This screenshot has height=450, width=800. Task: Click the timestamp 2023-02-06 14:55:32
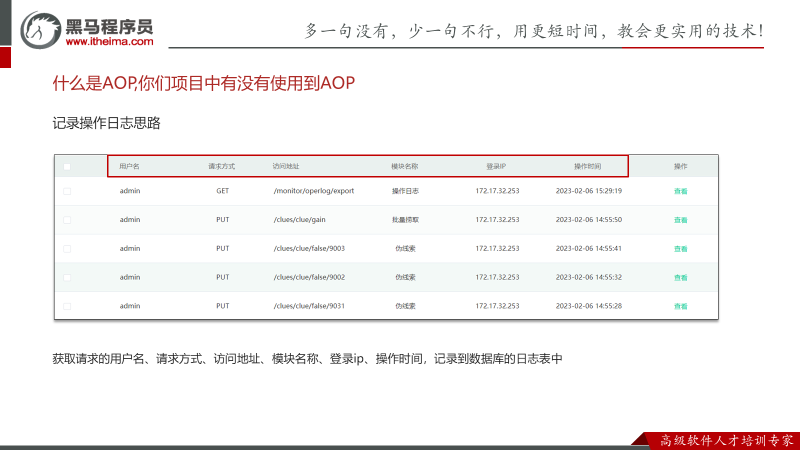589,277
